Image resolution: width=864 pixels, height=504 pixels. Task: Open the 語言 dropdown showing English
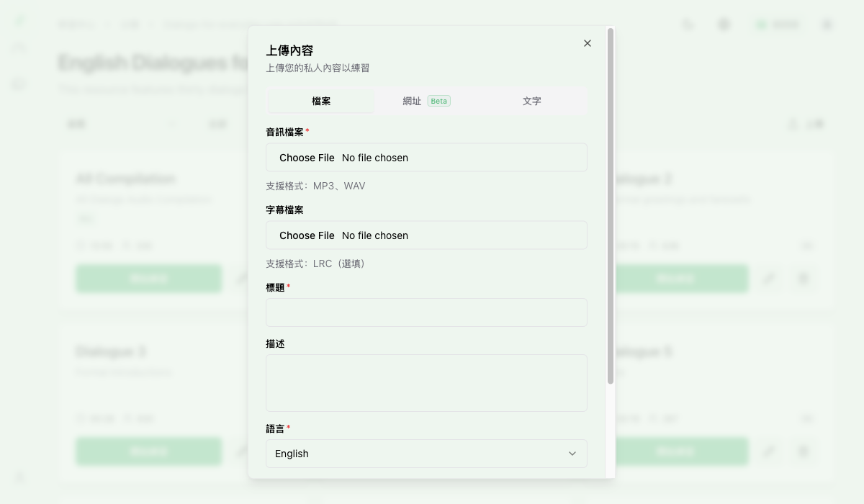[426, 454]
